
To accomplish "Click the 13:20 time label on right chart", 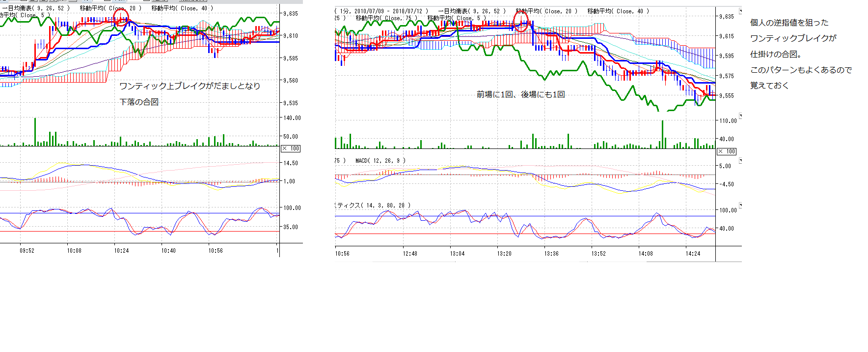I will [x=504, y=254].
